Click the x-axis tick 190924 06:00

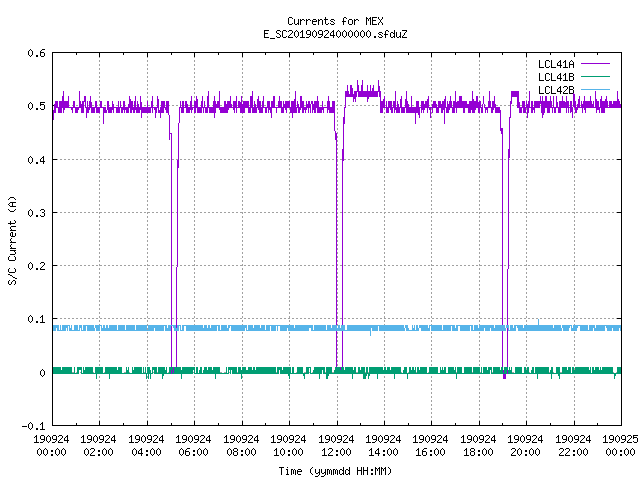(193, 446)
